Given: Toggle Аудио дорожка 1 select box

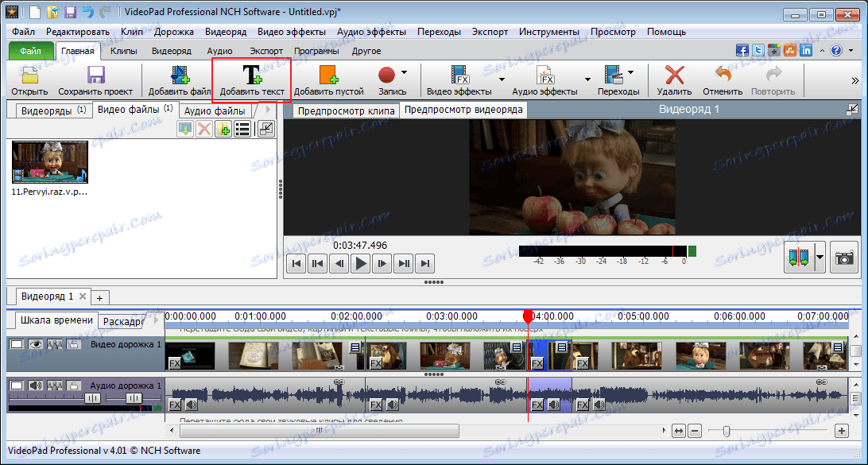Looking at the screenshot, I should click(17, 386).
